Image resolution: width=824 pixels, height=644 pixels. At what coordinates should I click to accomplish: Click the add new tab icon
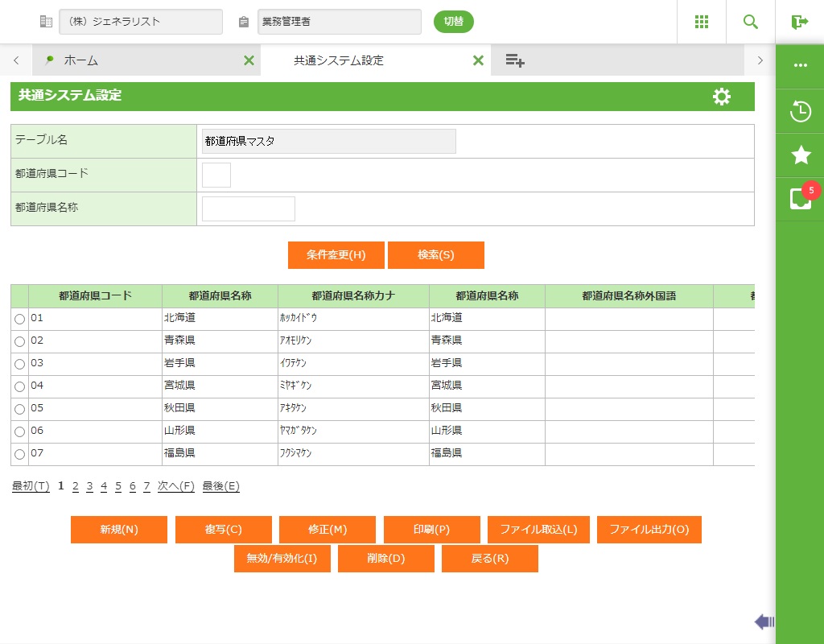(x=515, y=60)
